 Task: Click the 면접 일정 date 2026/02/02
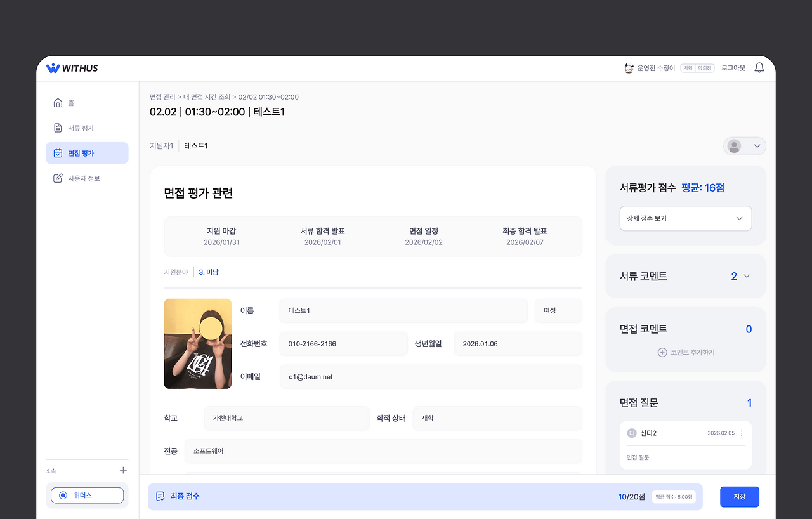point(424,242)
